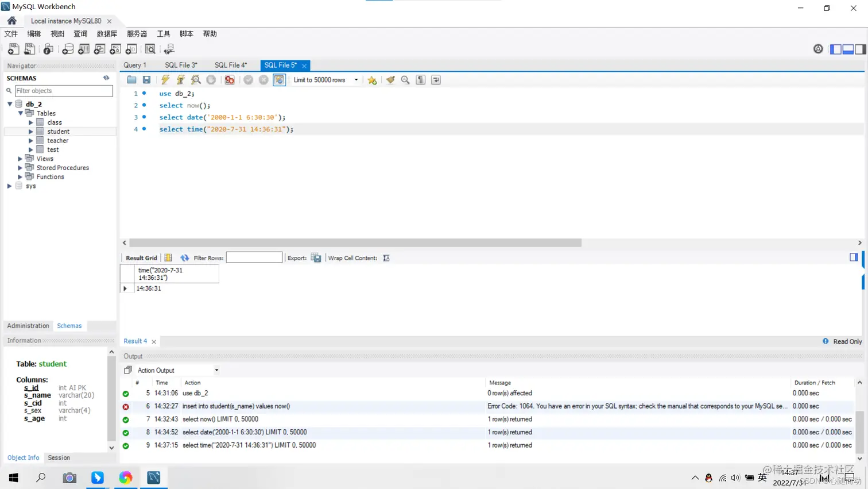Open the 服务器 menu
868x489 pixels.
(x=137, y=34)
